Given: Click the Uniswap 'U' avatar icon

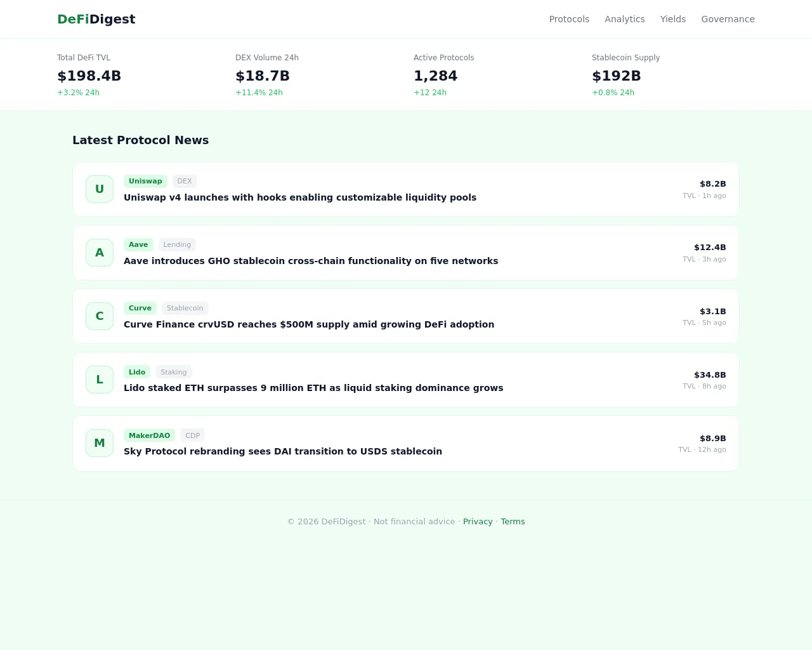Looking at the screenshot, I should pos(100,189).
